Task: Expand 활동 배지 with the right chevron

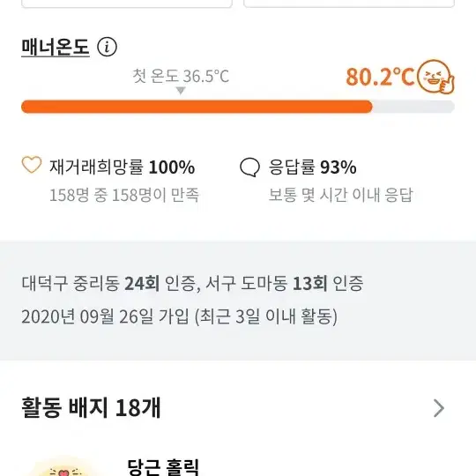Action: (x=439, y=408)
